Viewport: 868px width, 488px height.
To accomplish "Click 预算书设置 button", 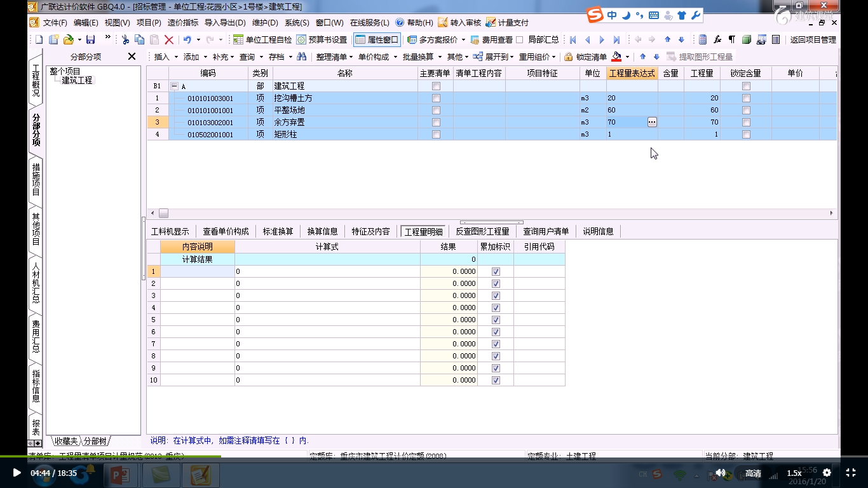I will click(322, 39).
